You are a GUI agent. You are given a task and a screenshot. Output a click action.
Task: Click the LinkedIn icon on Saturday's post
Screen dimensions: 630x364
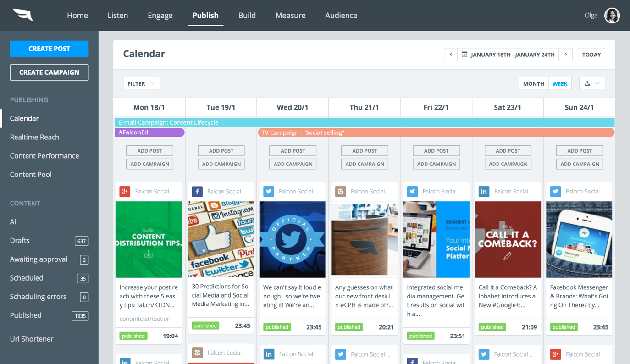(484, 191)
